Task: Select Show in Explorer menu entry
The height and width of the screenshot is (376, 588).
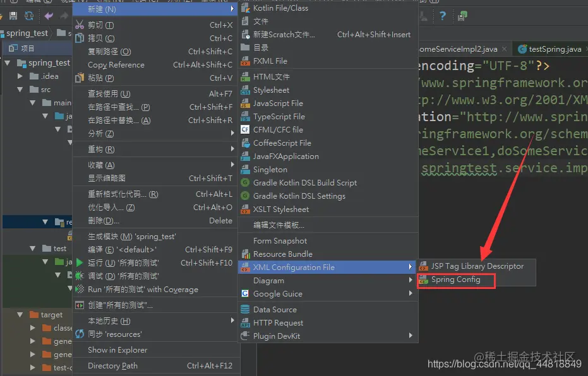Action: click(x=155, y=350)
